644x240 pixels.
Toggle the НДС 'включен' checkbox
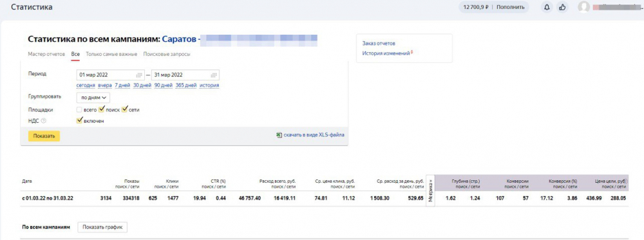tap(80, 120)
